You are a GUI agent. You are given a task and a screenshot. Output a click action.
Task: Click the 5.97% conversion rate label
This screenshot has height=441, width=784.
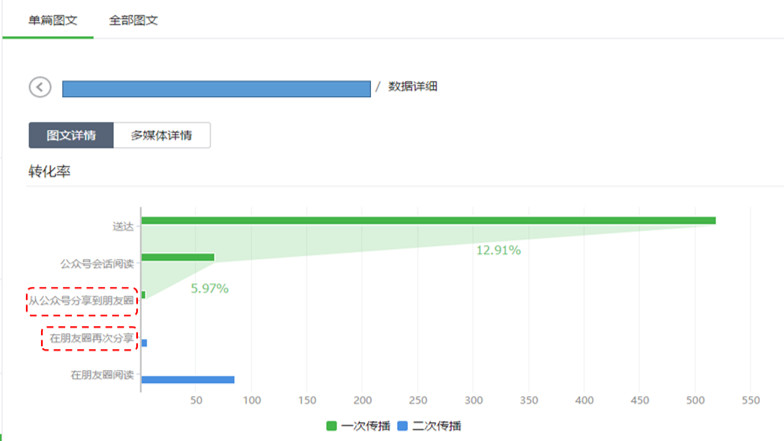click(x=210, y=288)
